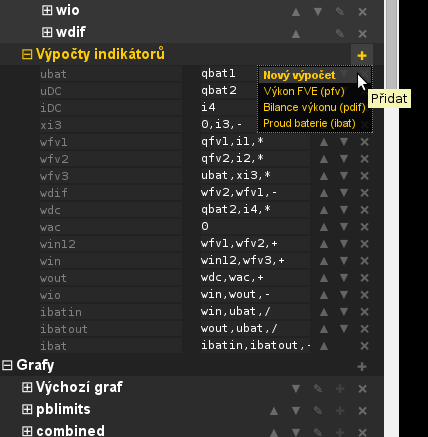The image size is (428, 437).
Task: Move the wfv1 calculation up
Action: 324,142
